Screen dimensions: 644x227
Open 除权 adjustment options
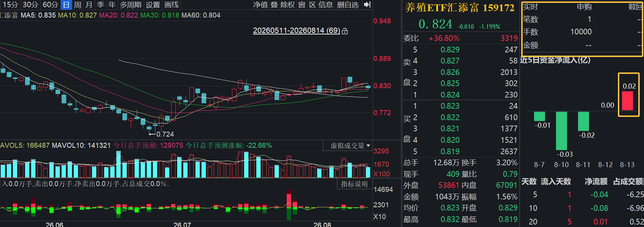(x=288, y=5)
